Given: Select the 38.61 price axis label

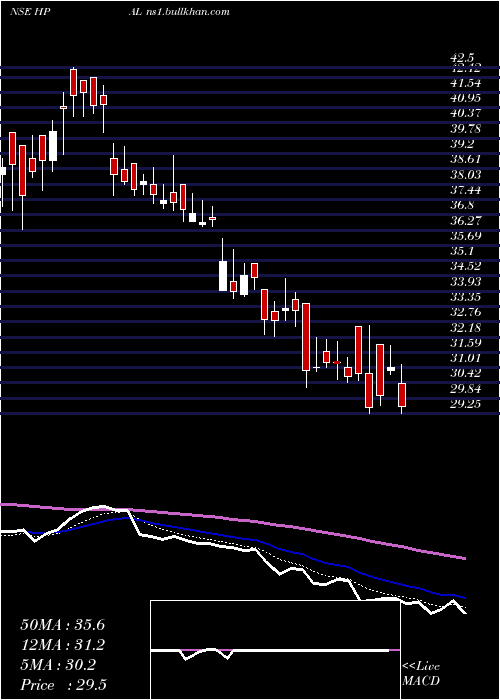Looking at the screenshot, I should [466, 159].
